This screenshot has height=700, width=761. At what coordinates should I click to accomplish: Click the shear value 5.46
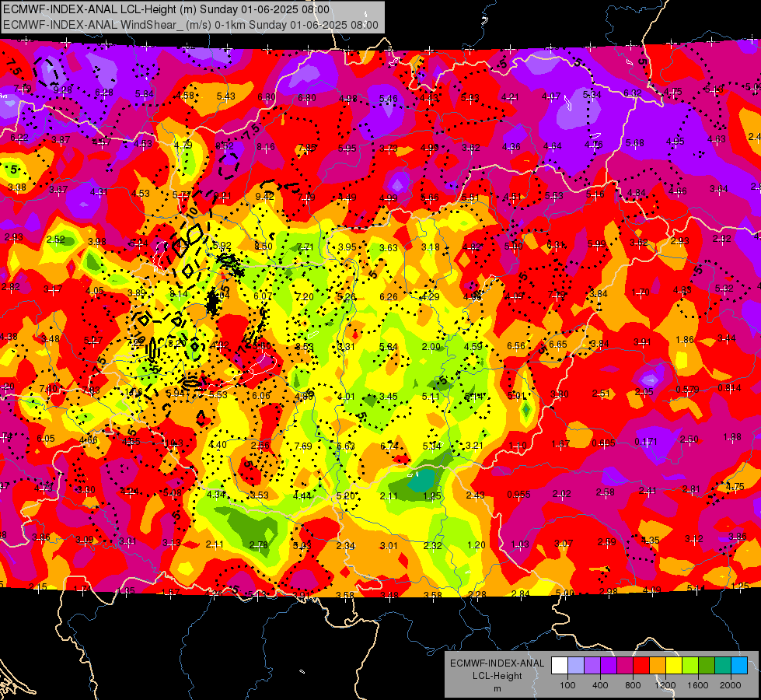[388, 99]
